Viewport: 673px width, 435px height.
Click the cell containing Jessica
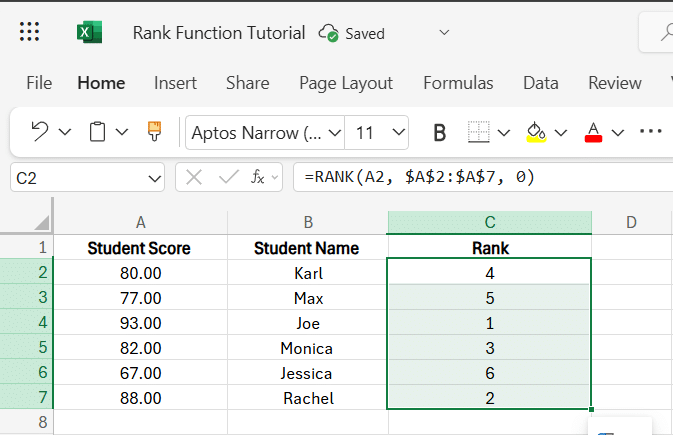[x=308, y=373]
